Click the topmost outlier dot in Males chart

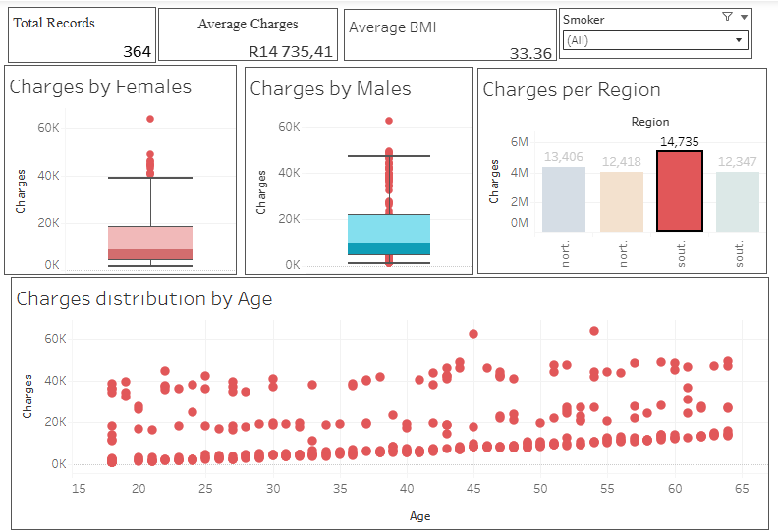pos(389,121)
